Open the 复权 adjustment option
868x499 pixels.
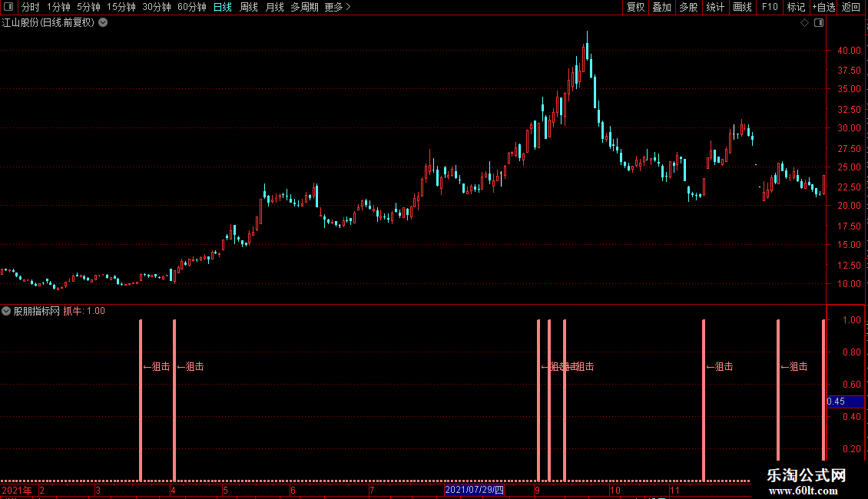(x=635, y=7)
